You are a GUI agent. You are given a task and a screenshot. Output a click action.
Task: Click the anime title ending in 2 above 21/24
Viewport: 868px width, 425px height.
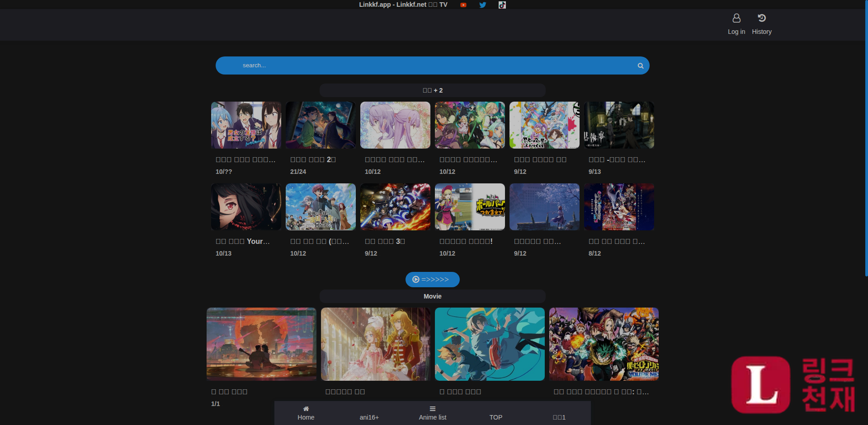pyautogui.click(x=313, y=159)
